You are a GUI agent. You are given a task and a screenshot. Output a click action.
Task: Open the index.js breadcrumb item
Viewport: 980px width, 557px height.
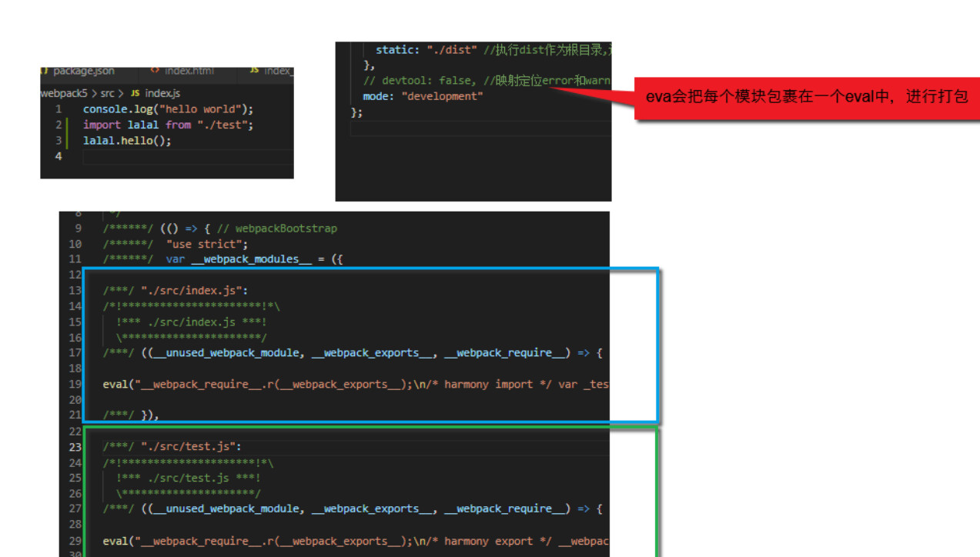click(162, 93)
